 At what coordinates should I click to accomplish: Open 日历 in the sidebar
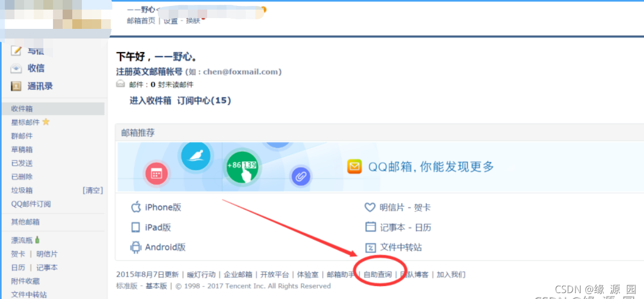coord(18,267)
